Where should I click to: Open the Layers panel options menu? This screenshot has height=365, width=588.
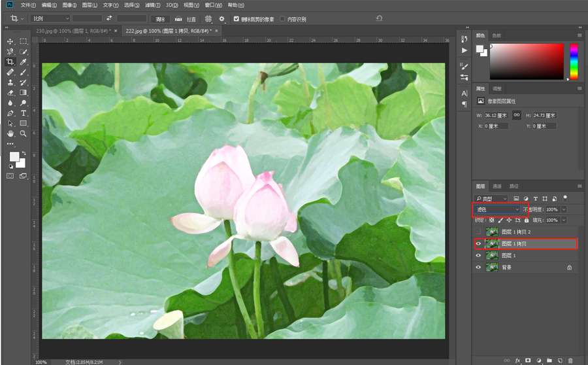tap(580, 186)
